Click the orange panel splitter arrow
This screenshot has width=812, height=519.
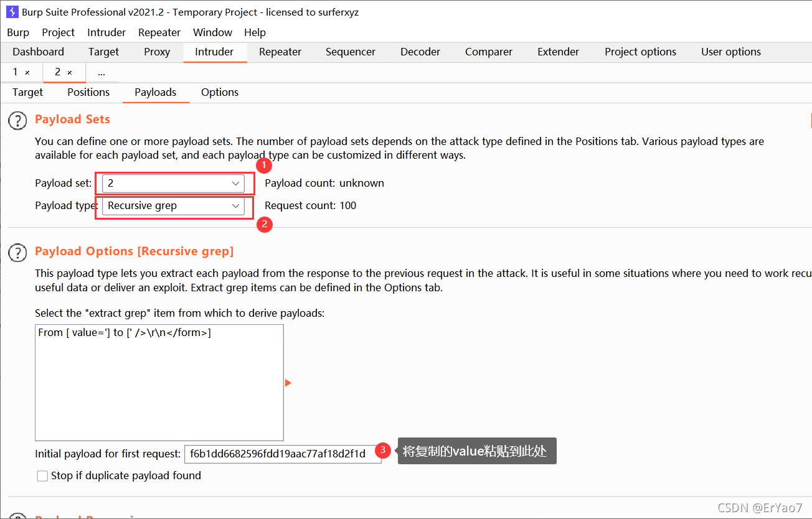point(288,383)
